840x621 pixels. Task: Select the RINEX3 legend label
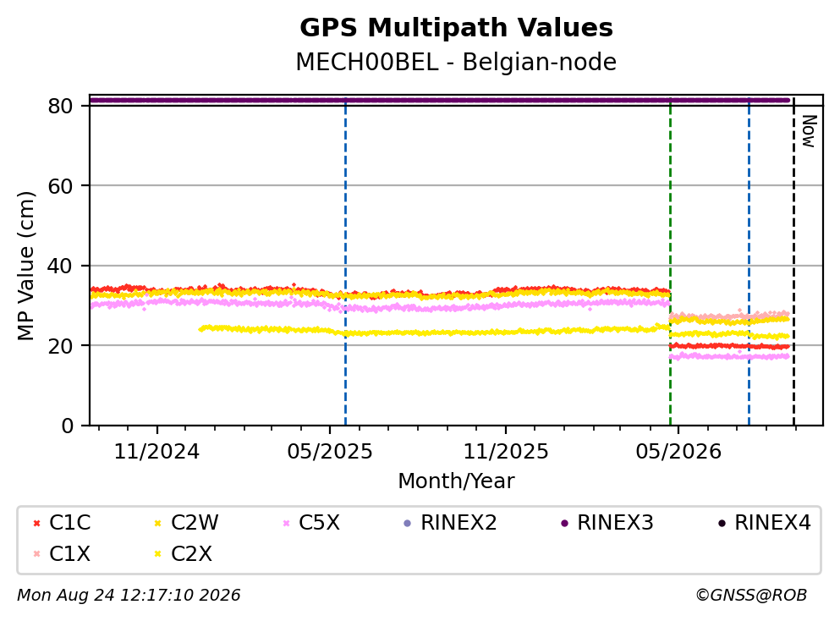(615, 523)
